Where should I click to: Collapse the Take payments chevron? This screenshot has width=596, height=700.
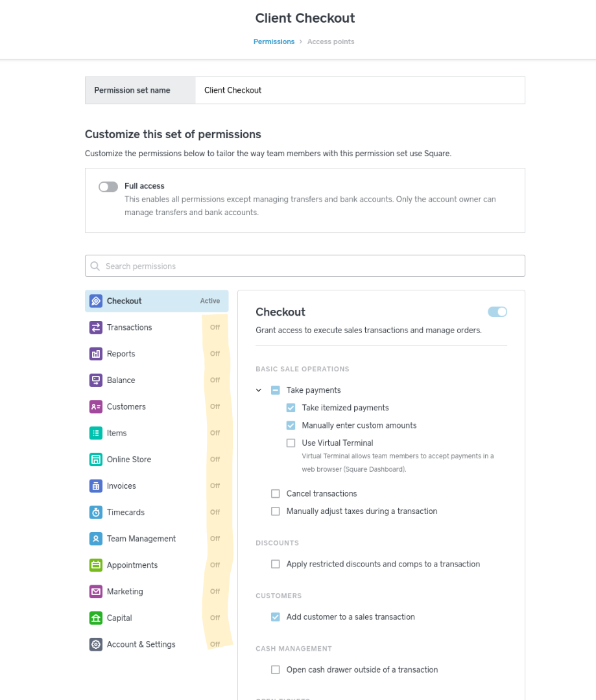click(259, 390)
